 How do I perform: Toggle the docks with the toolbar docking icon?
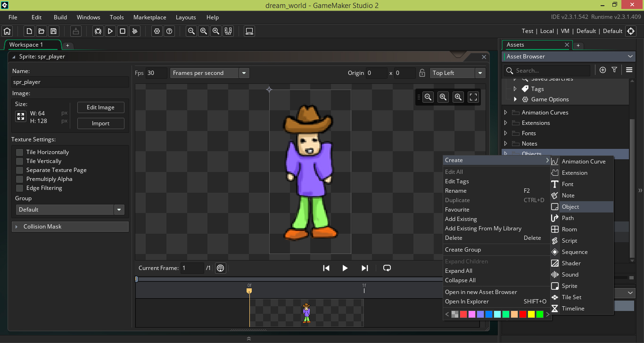click(x=228, y=31)
